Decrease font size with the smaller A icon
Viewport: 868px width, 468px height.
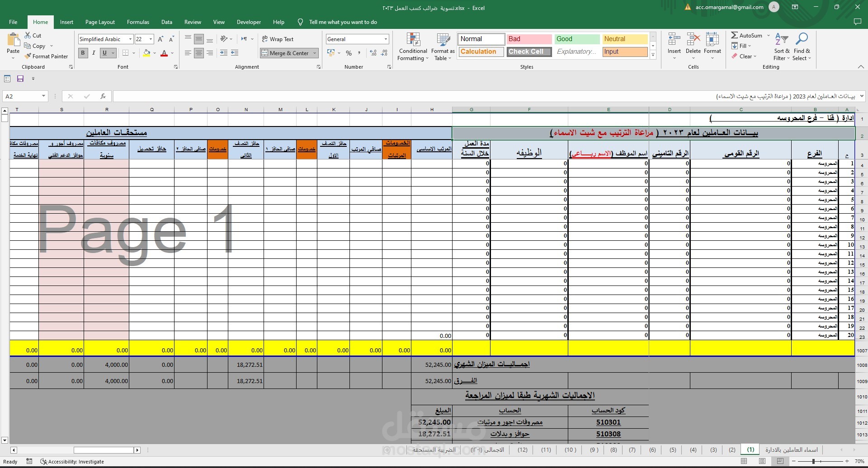tap(171, 39)
